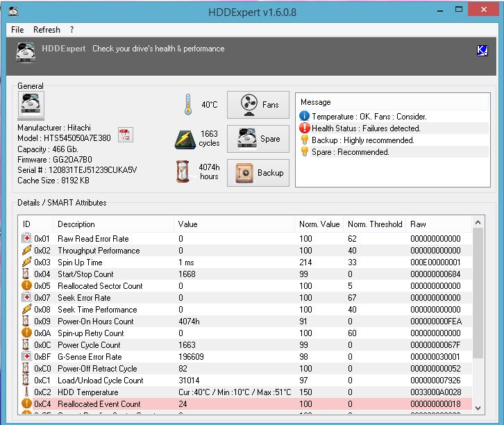
Task: Click the HDDExpert app icon in title bar
Action: [x=13, y=11]
